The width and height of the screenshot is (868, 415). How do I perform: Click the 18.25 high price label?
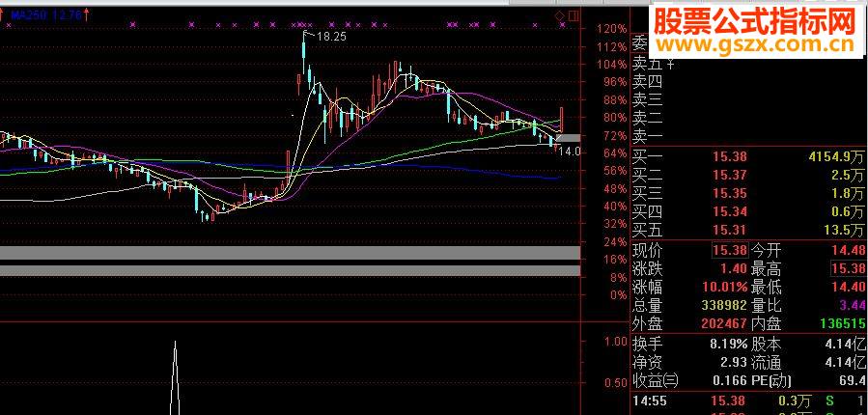point(331,37)
